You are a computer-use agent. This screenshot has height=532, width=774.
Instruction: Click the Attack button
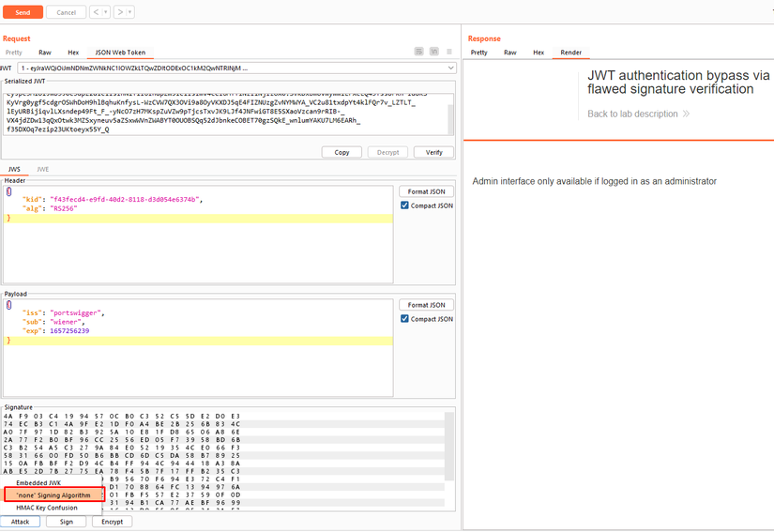tap(21, 522)
